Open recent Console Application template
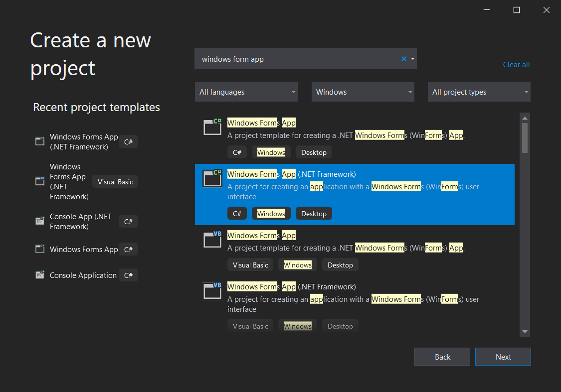This screenshot has height=392, width=561. 83,275
